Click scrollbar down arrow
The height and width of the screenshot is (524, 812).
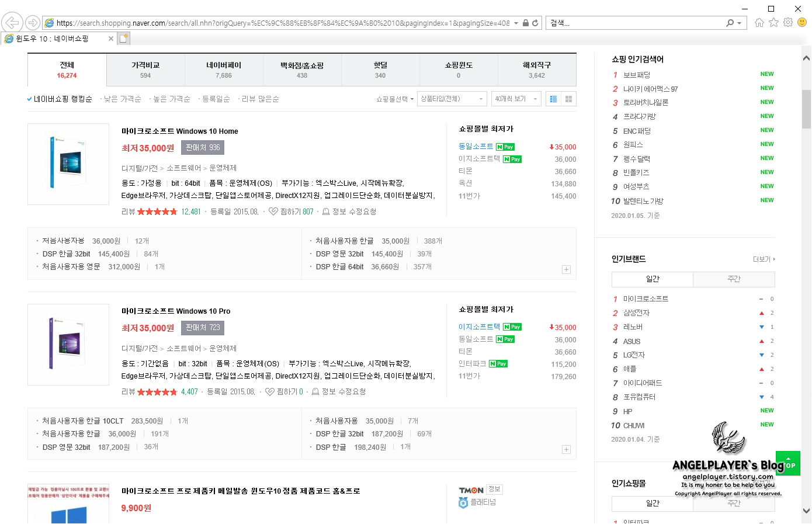tap(806, 511)
